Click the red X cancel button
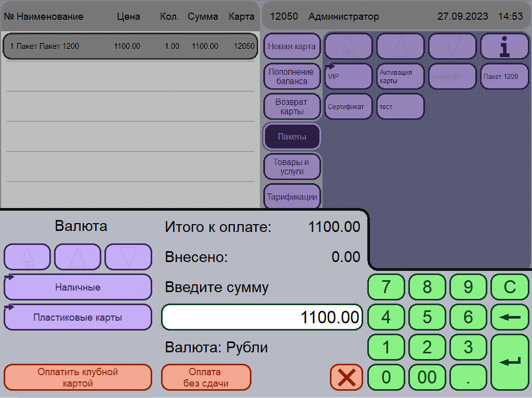Viewport: 532px width, 398px height. 347,377
